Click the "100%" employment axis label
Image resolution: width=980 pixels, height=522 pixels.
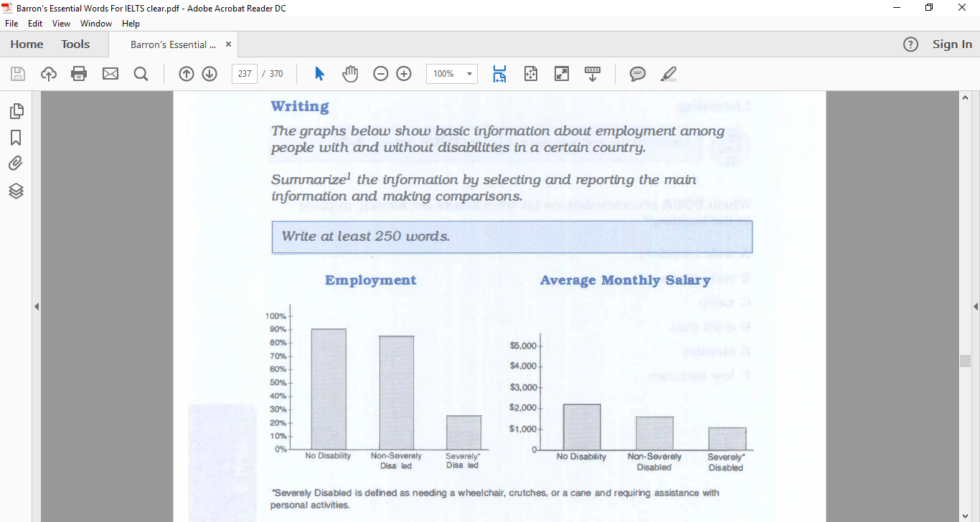click(275, 316)
